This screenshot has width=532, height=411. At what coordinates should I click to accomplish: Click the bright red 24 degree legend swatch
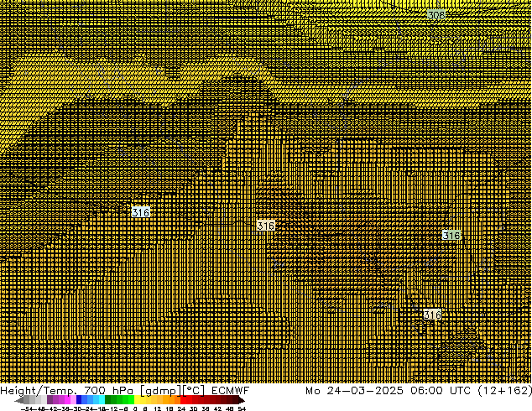click(183, 399)
